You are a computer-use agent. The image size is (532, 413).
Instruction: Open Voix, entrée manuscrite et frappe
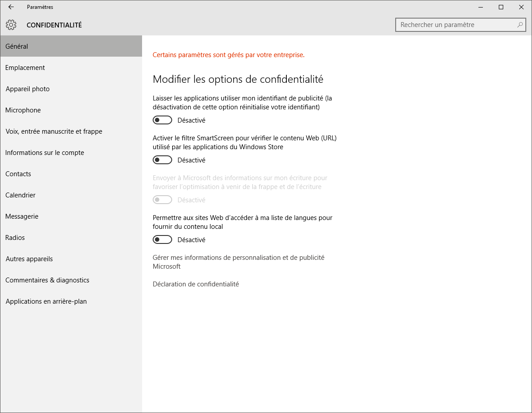click(54, 131)
